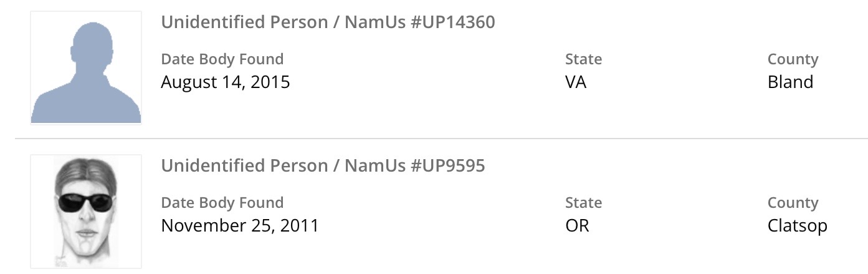Click the Bland county value
Screen dimensions: 868x274
(790, 82)
